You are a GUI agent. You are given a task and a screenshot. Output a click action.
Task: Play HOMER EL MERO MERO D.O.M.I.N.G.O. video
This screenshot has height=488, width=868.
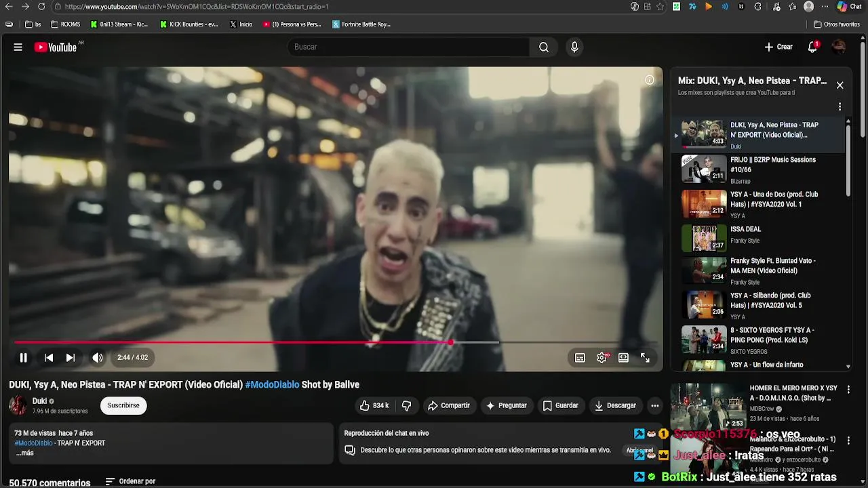tap(708, 405)
